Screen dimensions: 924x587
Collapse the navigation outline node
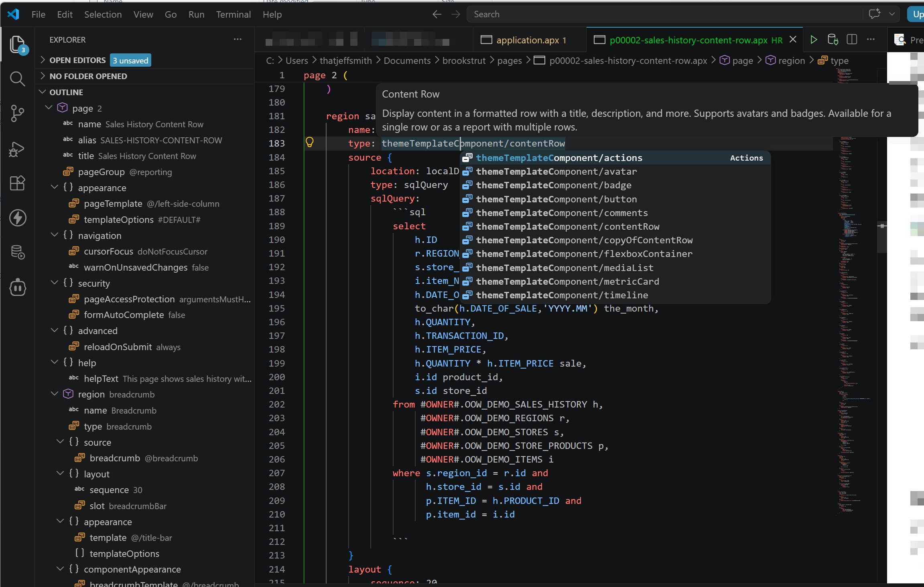point(54,235)
